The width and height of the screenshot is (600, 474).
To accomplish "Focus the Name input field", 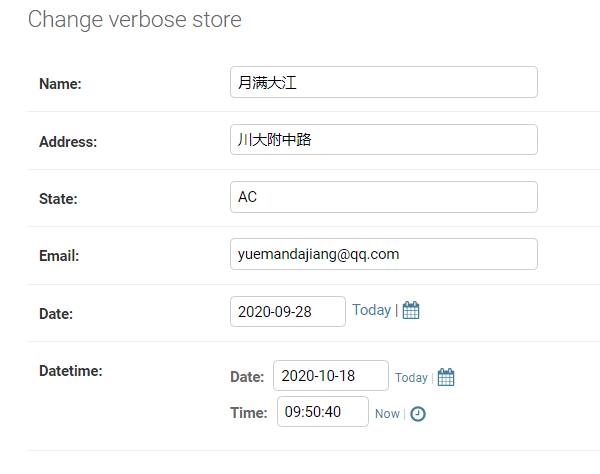I will [x=384, y=82].
